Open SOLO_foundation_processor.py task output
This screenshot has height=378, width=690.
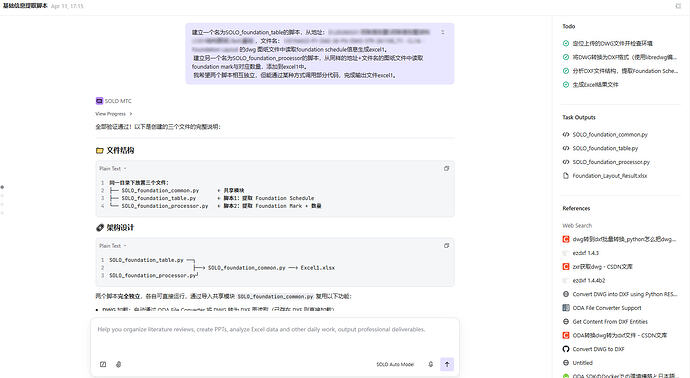coord(611,162)
